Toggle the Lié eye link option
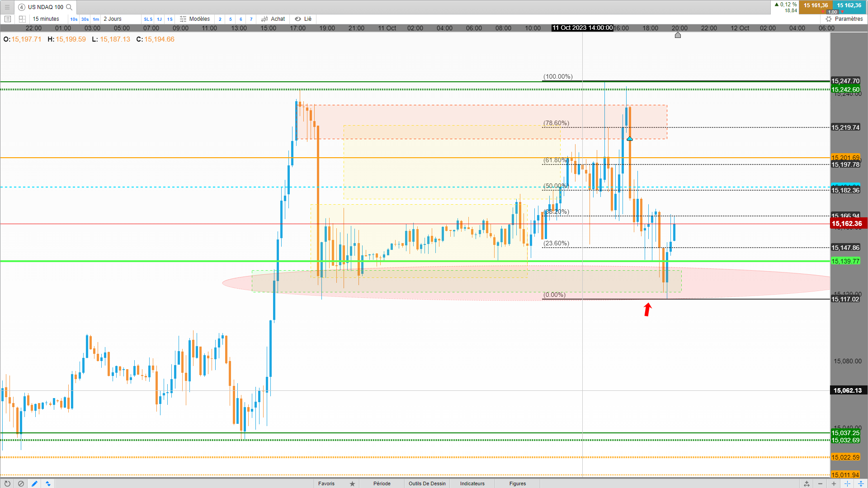 (x=303, y=19)
